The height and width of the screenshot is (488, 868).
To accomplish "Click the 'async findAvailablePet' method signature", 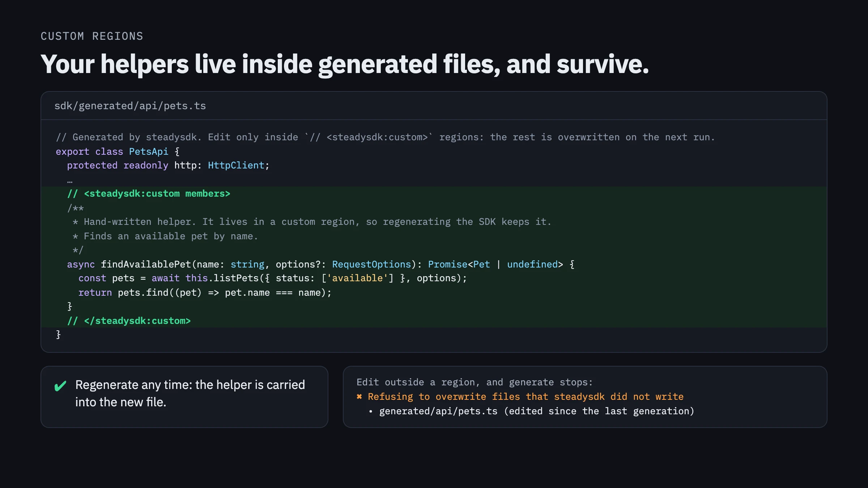I will point(321,264).
